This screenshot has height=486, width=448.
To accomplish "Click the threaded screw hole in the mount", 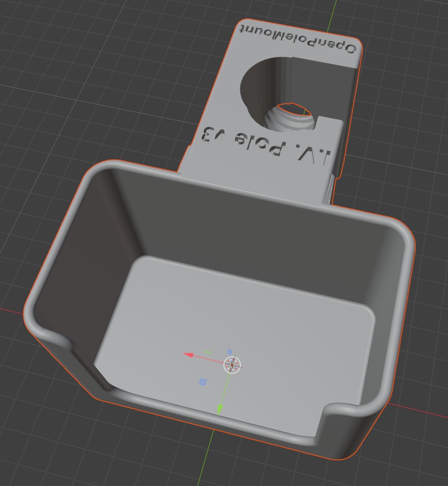I will [x=290, y=117].
